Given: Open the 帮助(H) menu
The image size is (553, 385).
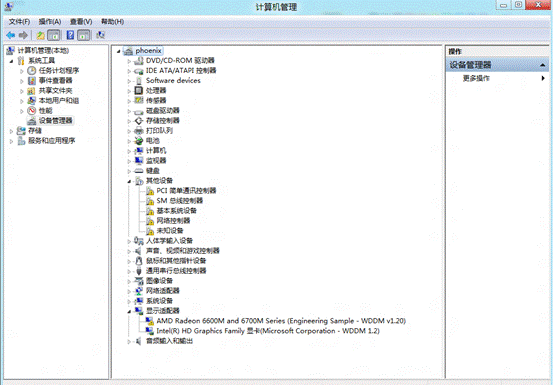Looking at the screenshot, I should 112,22.
